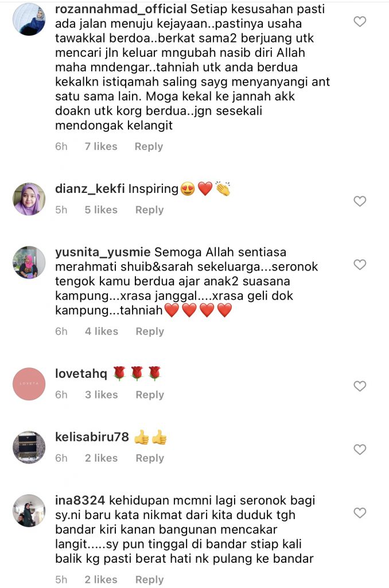
Task: Reply to the lovetahq roses comment
Action: [150, 395]
